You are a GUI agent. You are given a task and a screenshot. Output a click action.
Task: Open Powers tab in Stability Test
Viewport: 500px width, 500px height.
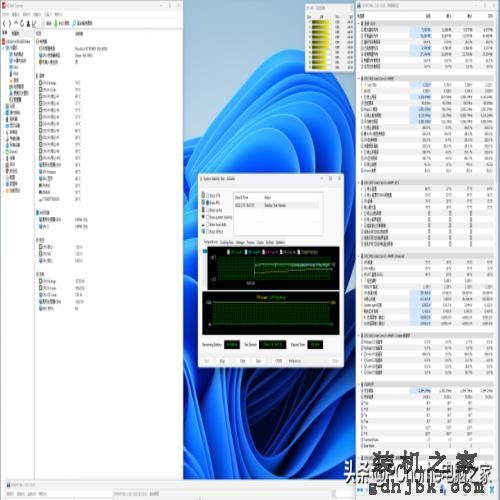tap(251, 242)
